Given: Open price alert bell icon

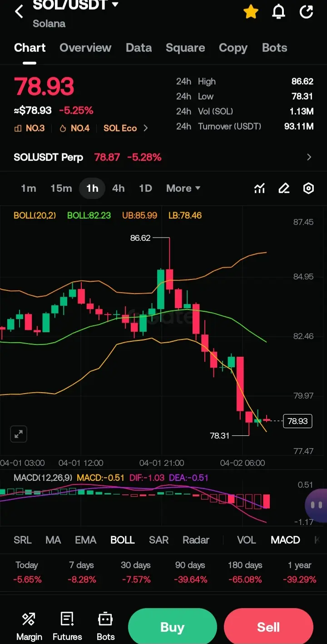Looking at the screenshot, I should pyautogui.click(x=278, y=12).
